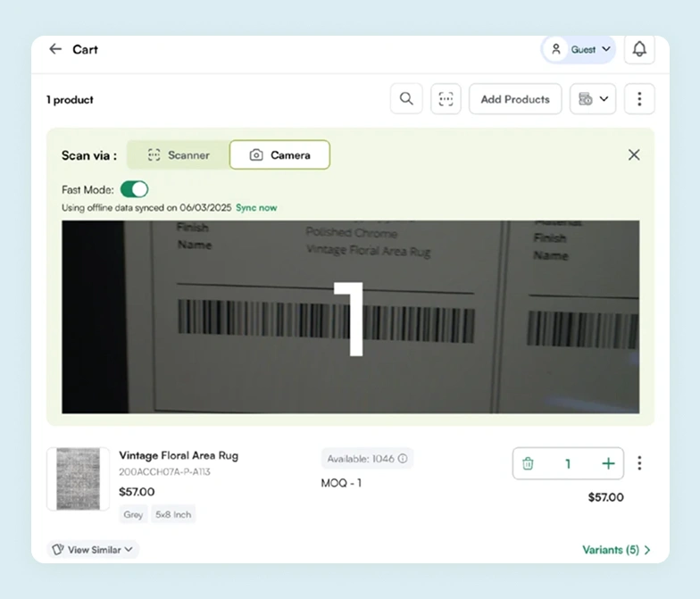Open the Variants (5) link
Screen dimensions: 700x599
point(616,550)
